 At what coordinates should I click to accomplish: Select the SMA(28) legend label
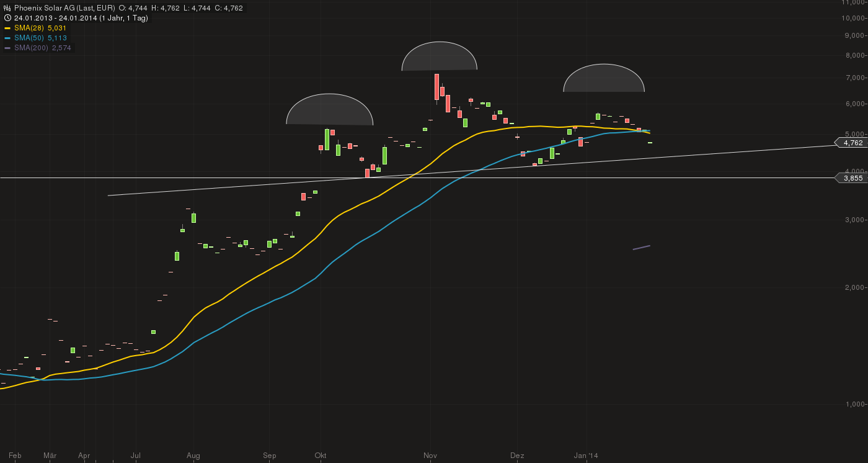30,28
